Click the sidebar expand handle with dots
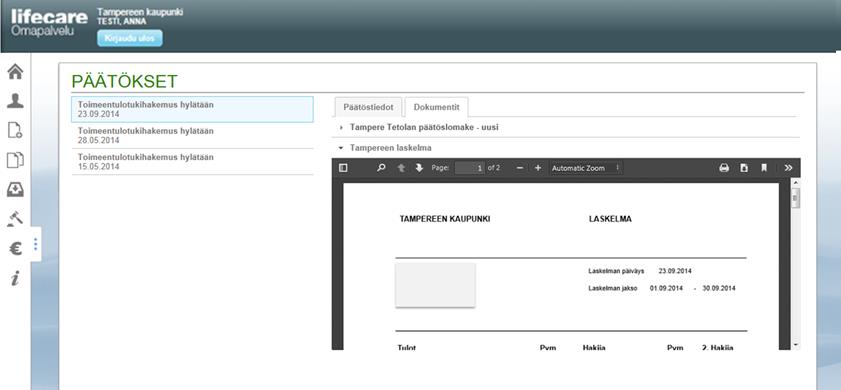 (35, 244)
